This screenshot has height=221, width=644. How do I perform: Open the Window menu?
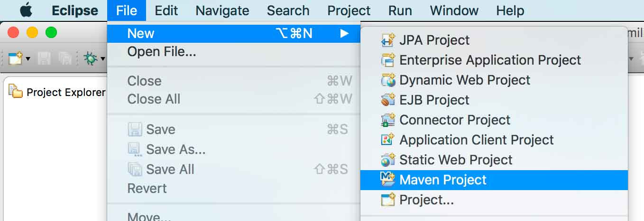pyautogui.click(x=454, y=10)
